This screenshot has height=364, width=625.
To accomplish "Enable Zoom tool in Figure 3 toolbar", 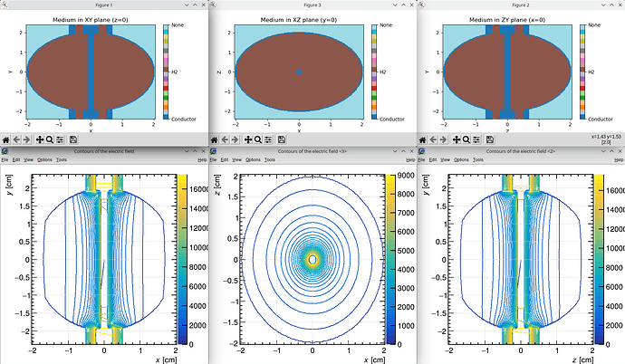I will coord(258,139).
